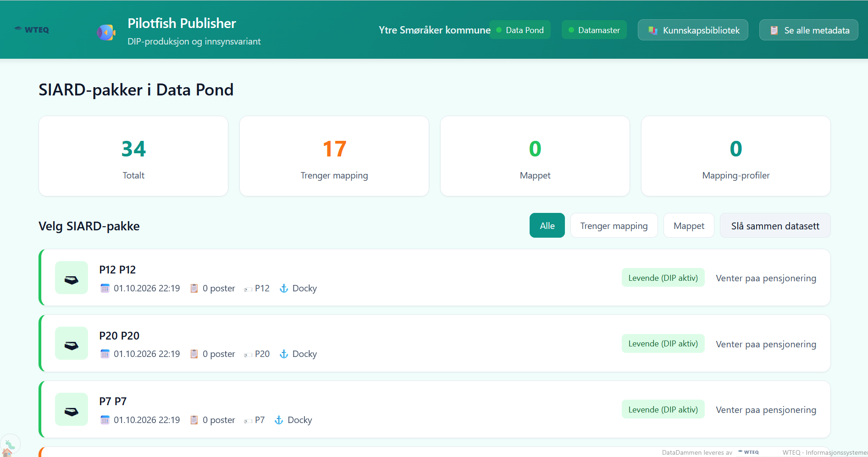
Task: Click the anchor Docky icon for P7
Action: pyautogui.click(x=279, y=420)
